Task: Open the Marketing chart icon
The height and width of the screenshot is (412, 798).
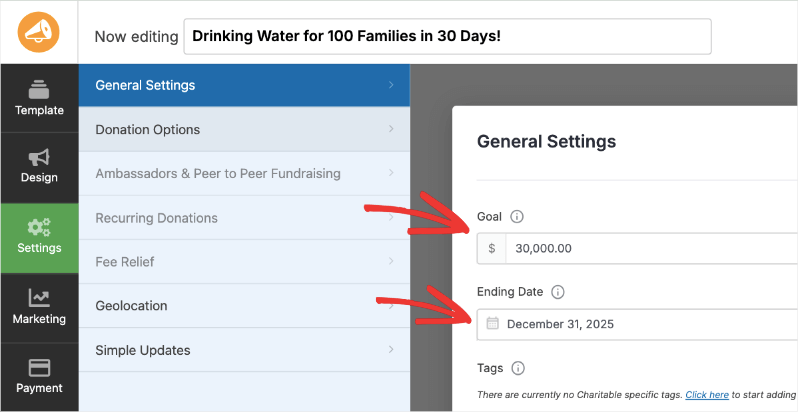Action: point(39,298)
